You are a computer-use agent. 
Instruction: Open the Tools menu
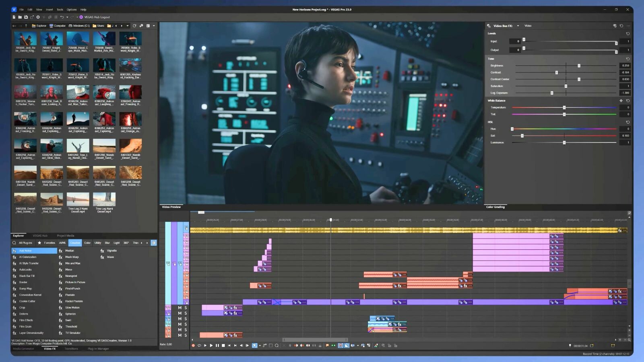tap(60, 9)
